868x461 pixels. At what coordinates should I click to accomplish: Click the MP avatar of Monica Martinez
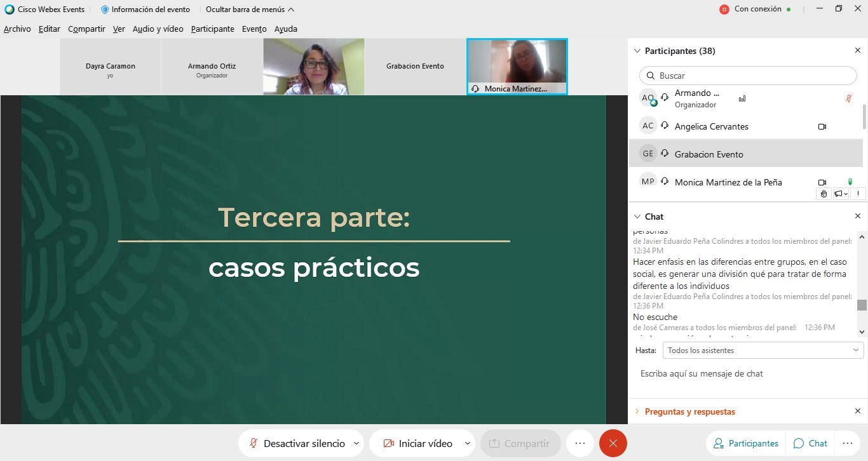coord(648,182)
